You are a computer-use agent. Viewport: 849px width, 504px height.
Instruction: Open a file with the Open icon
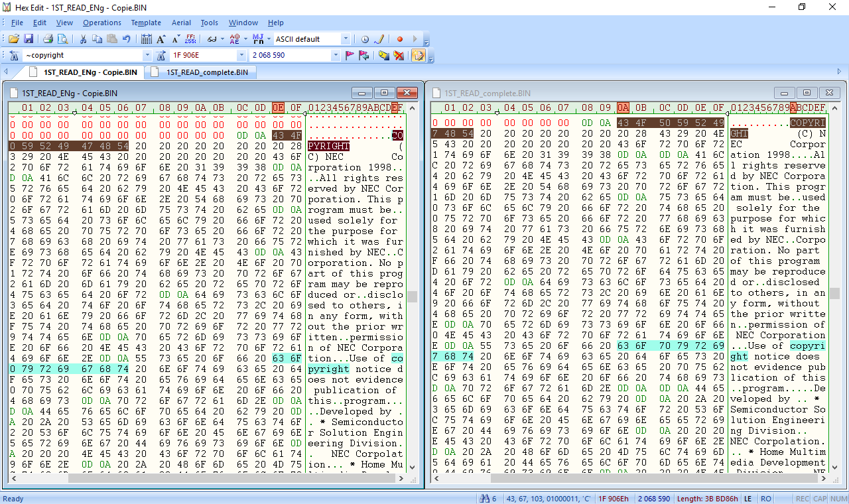[x=15, y=39]
